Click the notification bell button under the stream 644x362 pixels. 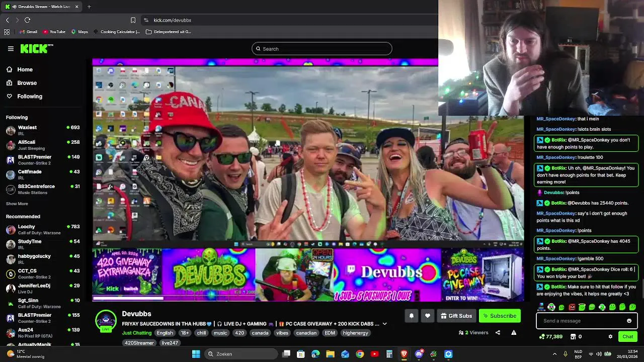pyautogui.click(x=411, y=316)
